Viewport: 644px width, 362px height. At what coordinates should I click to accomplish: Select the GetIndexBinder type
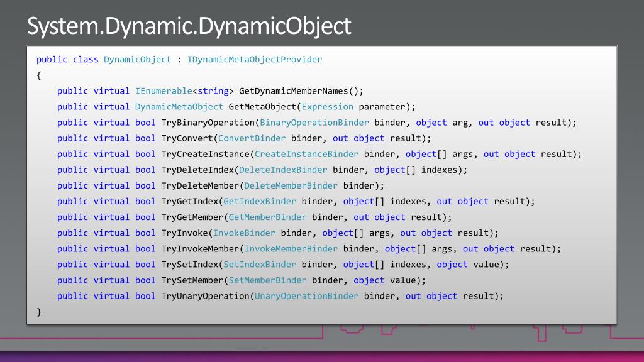tap(260, 202)
